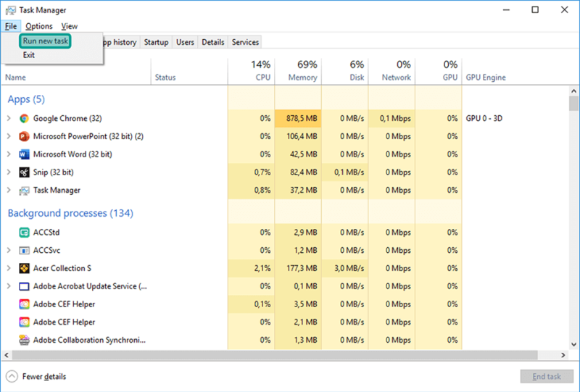Click the Google Chrome app icon

(x=24, y=118)
